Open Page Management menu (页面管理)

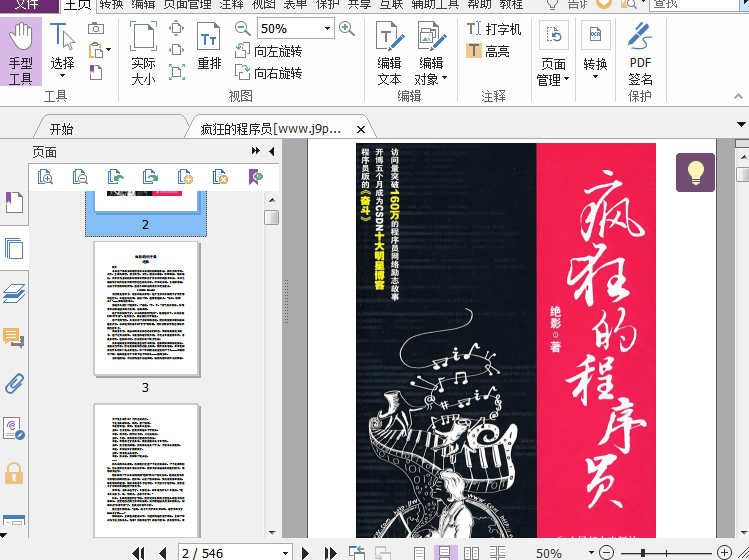(x=553, y=54)
